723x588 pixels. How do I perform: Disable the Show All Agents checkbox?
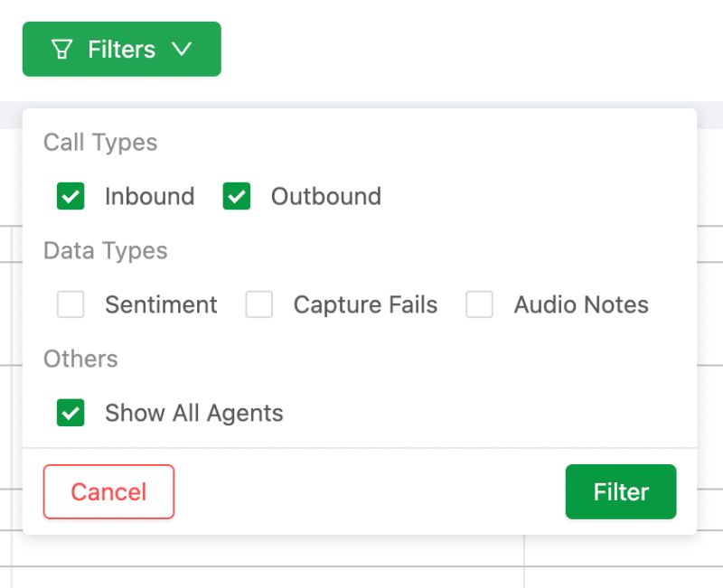pos(70,413)
